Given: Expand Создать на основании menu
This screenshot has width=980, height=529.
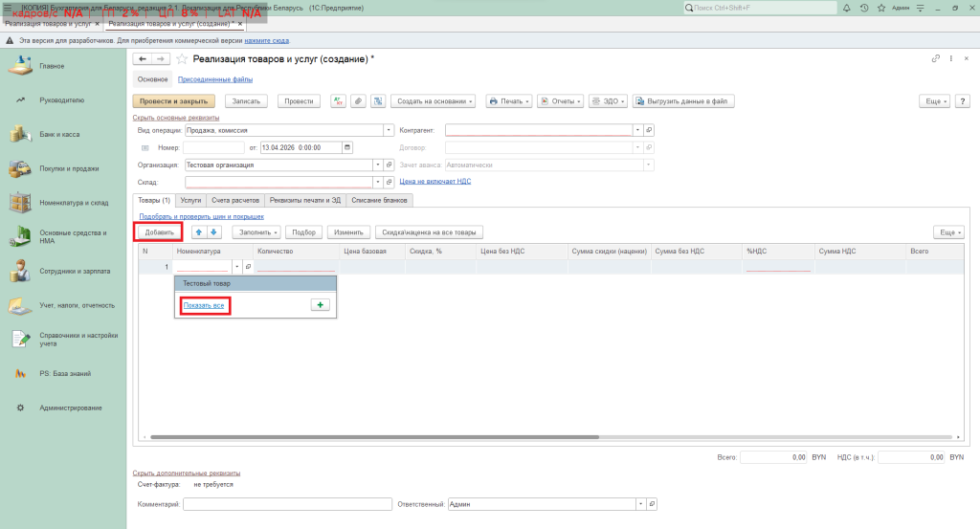Looking at the screenshot, I should [x=434, y=100].
